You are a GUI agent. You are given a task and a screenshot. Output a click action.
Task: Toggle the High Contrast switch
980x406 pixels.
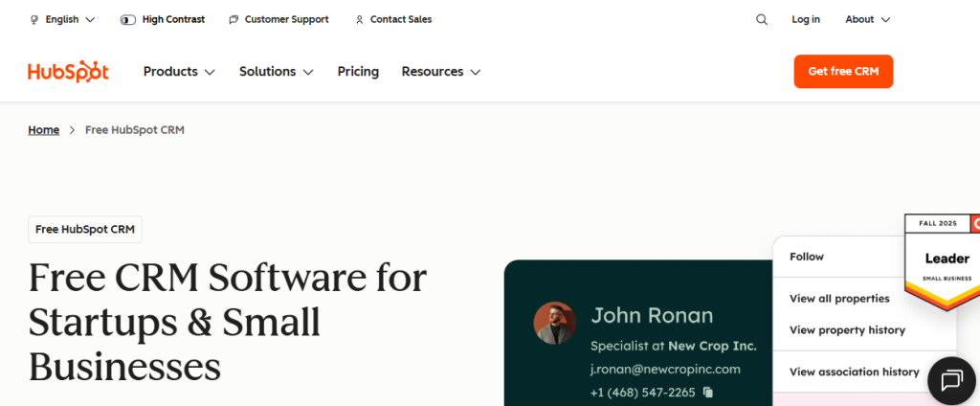[128, 19]
